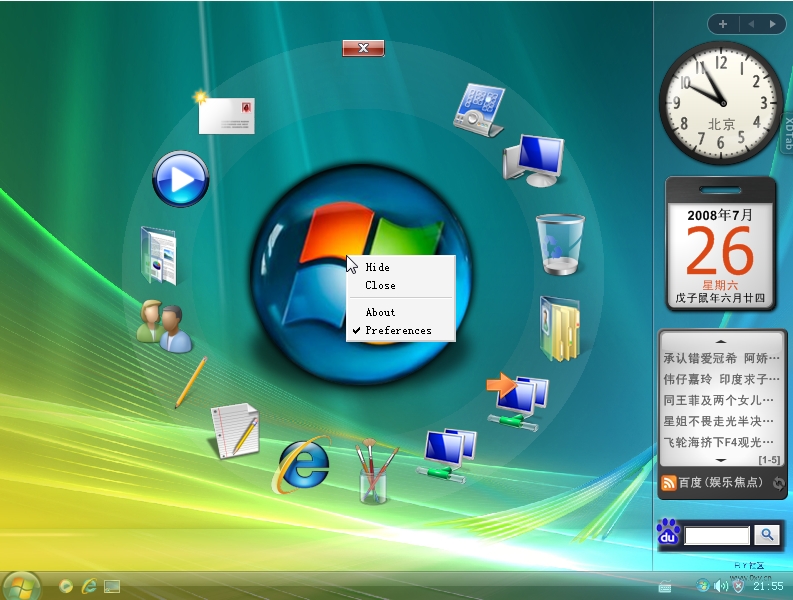Click the orange RSS feed icon
Image resolution: width=793 pixels, height=600 pixels.
668,483
